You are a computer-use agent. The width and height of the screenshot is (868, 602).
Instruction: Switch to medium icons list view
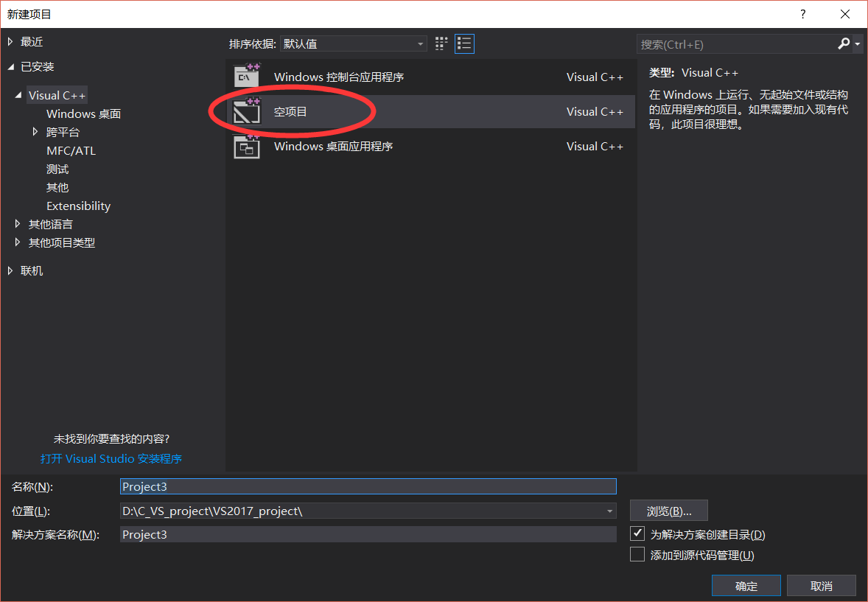[x=464, y=43]
